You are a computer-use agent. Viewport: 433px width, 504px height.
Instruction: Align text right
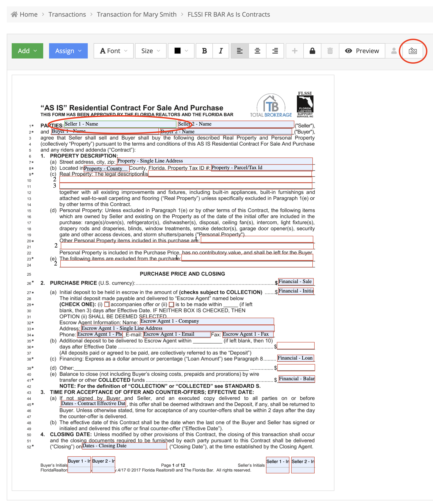tap(275, 51)
